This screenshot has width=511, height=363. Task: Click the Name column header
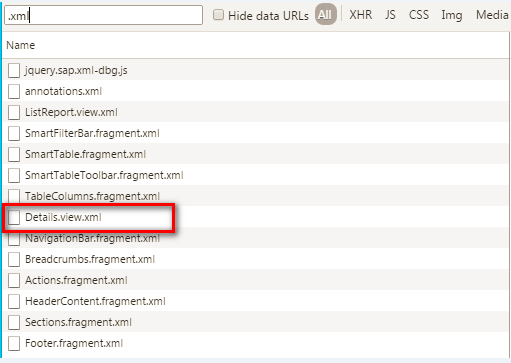click(256, 45)
